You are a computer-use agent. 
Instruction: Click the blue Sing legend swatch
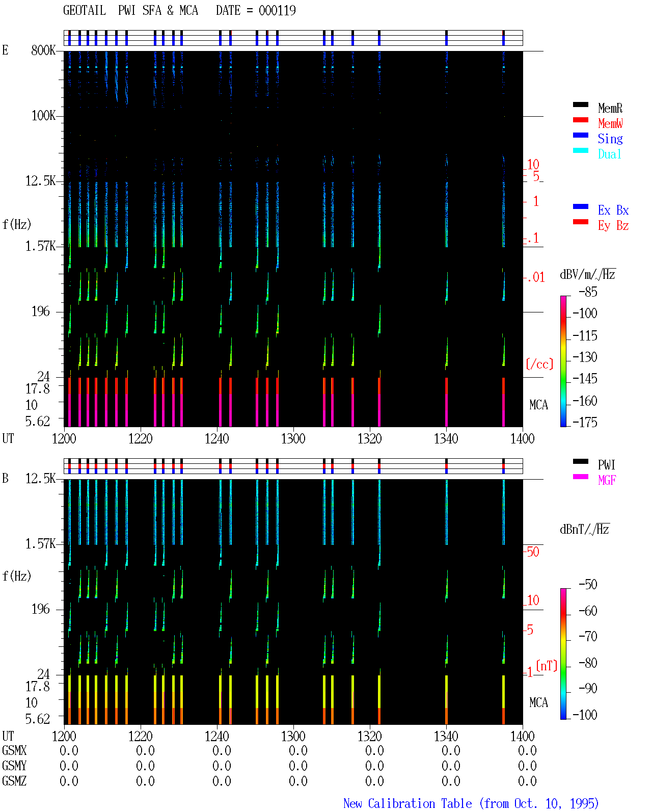click(581, 136)
